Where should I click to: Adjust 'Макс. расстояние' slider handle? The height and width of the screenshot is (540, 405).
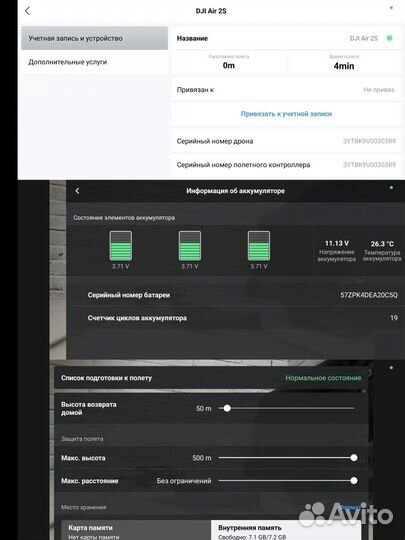[354, 481]
